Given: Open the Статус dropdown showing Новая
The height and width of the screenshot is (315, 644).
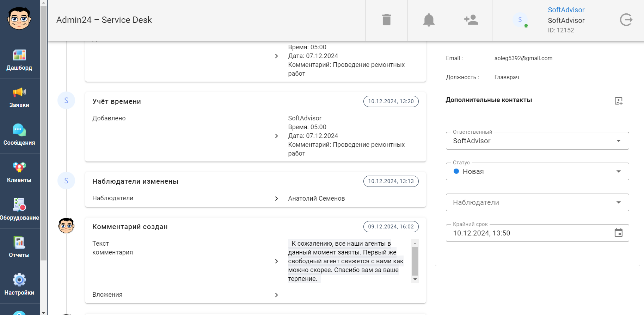Looking at the screenshot, I should tap(538, 171).
